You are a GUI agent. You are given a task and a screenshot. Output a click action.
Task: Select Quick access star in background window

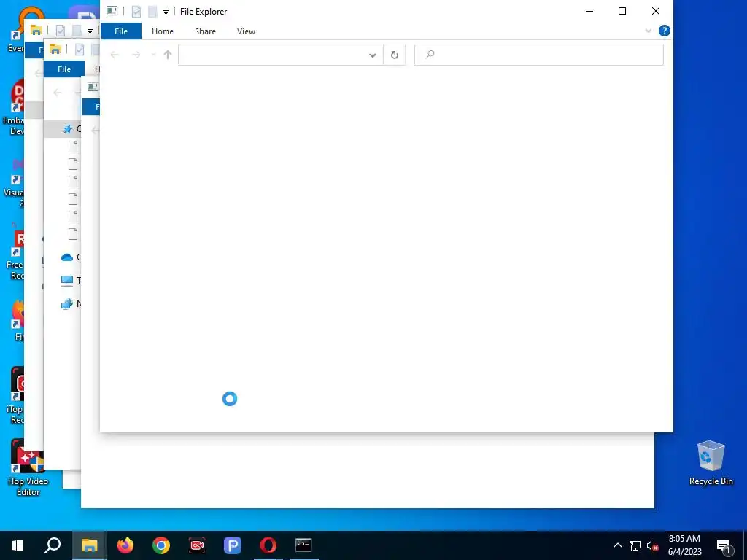click(x=68, y=128)
